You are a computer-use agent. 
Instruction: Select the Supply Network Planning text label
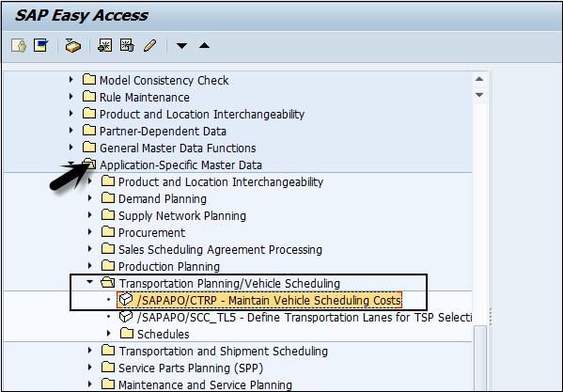pos(182,216)
